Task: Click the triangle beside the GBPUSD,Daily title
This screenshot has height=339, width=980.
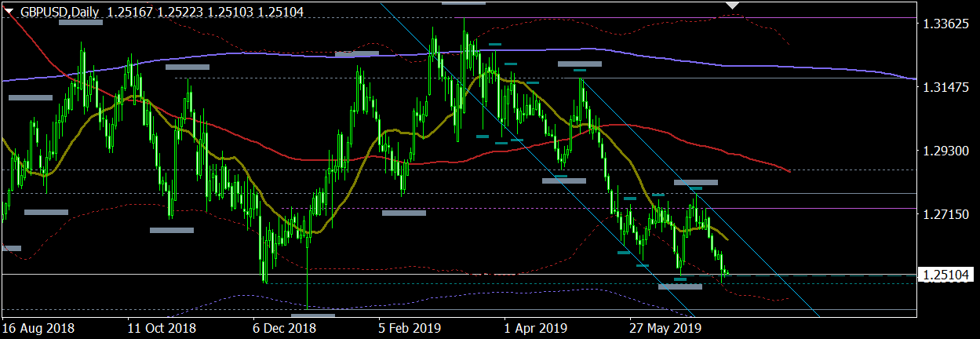Action: pos(10,12)
